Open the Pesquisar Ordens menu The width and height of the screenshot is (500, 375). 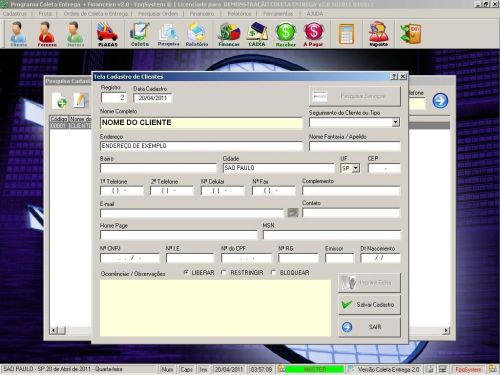click(158, 14)
